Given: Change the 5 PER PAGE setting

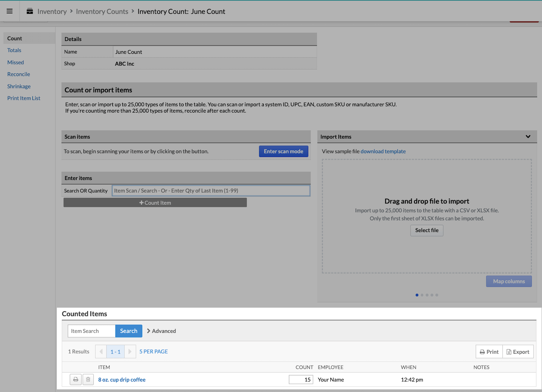Looking at the screenshot, I should click(154, 352).
